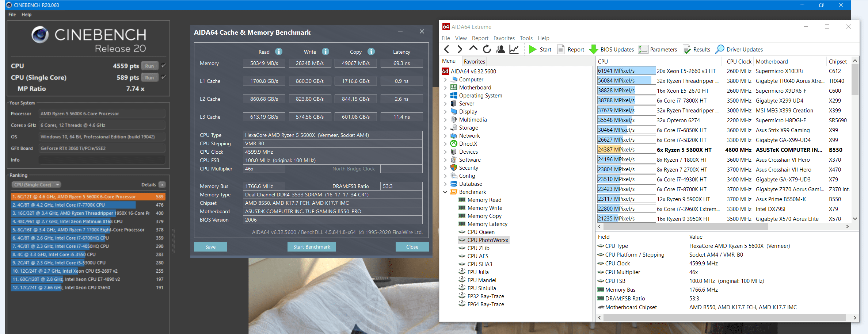The image size is (868, 334).
Task: Open the Cinebench File menu
Action: (x=12, y=15)
